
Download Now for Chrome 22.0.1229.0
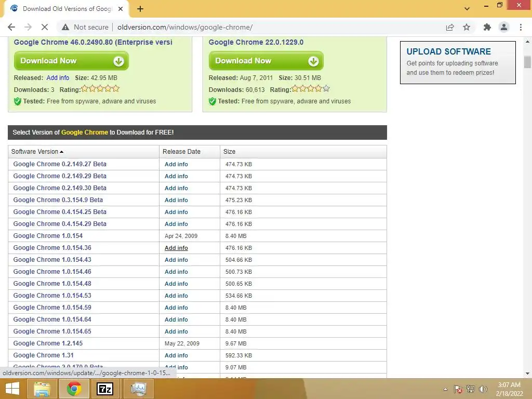(266, 61)
